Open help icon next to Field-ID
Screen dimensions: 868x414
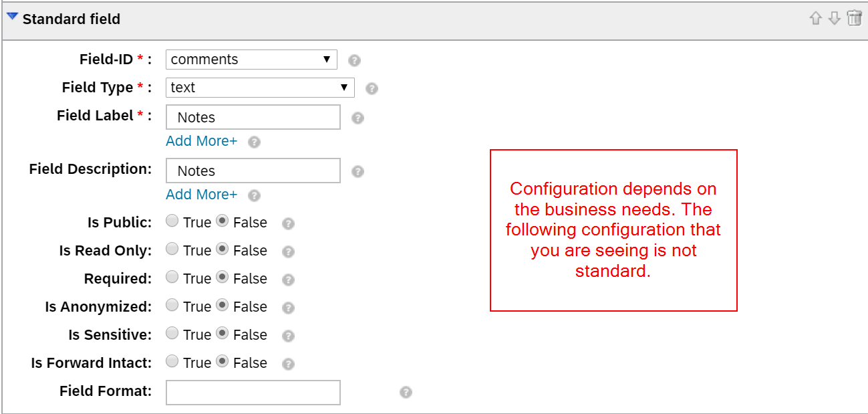[355, 60]
